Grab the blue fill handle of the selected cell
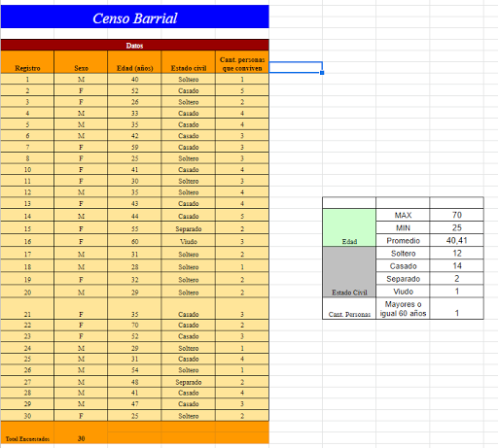 coord(322,73)
